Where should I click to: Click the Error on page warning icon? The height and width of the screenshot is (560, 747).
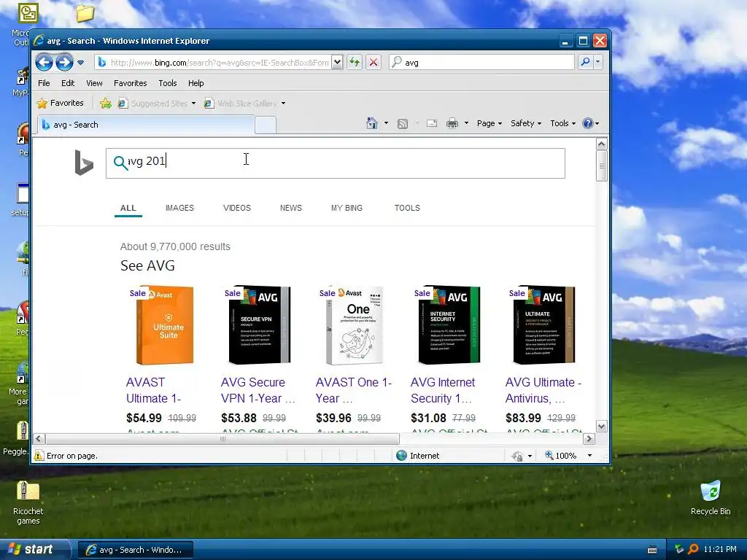(39, 456)
